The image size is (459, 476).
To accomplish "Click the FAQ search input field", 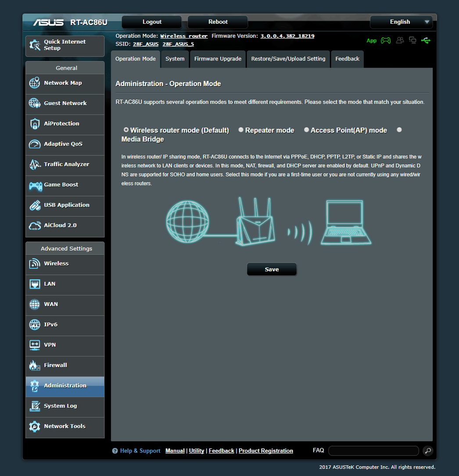I will [x=374, y=451].
